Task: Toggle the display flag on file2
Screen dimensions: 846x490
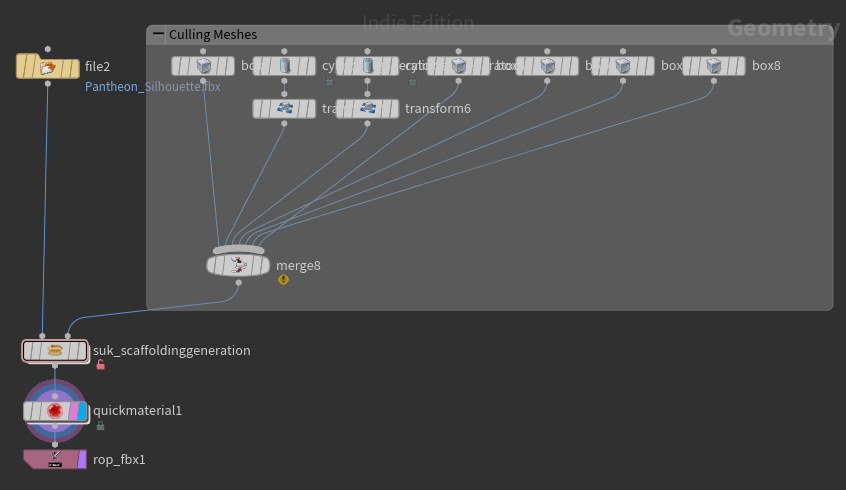Action: [74, 69]
